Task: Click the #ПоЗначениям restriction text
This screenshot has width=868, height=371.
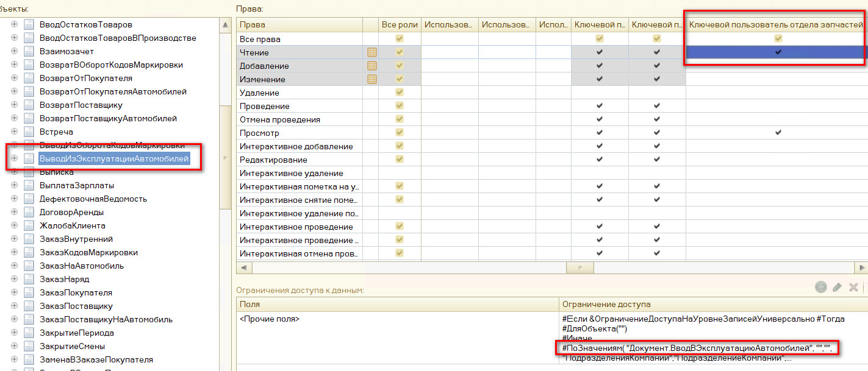Action: pos(698,348)
